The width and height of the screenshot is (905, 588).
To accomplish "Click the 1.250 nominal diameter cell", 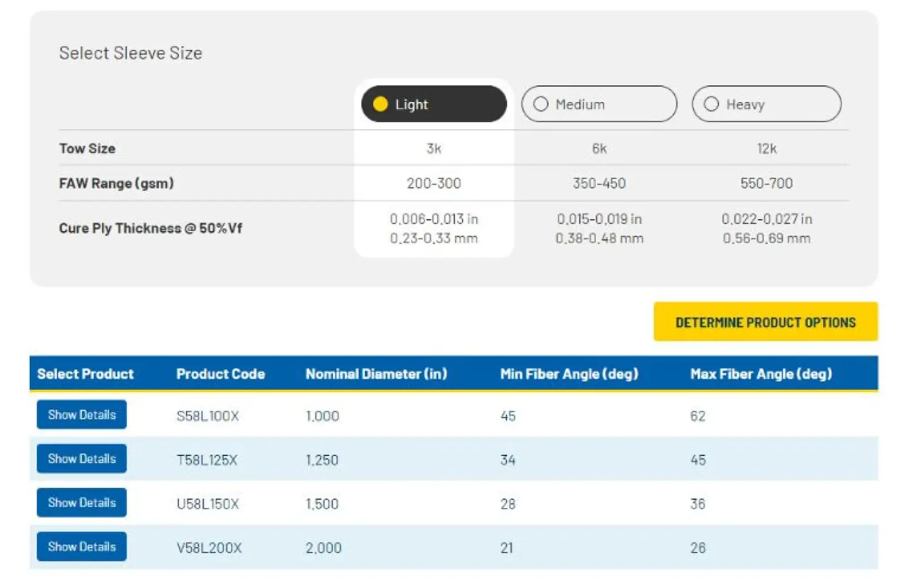I will coord(322,460).
